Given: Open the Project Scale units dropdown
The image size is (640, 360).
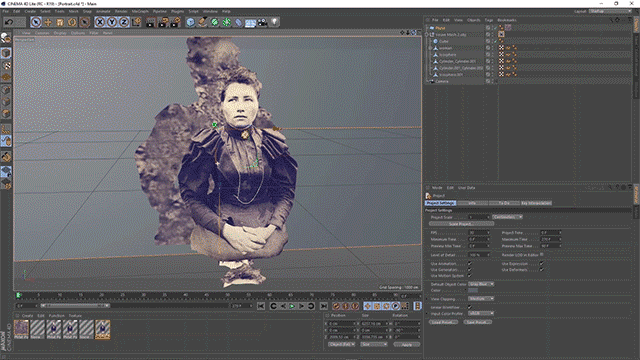Looking at the screenshot, I should tap(507, 217).
